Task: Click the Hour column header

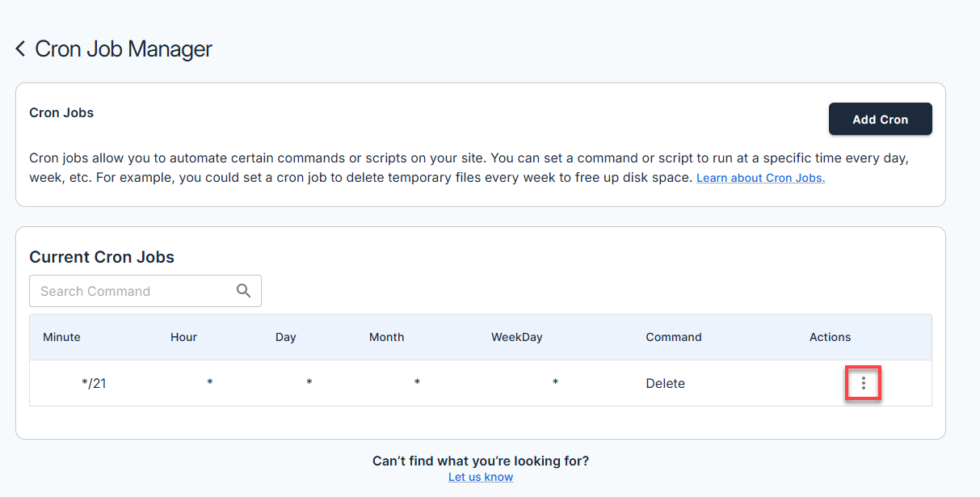Action: pyautogui.click(x=183, y=337)
